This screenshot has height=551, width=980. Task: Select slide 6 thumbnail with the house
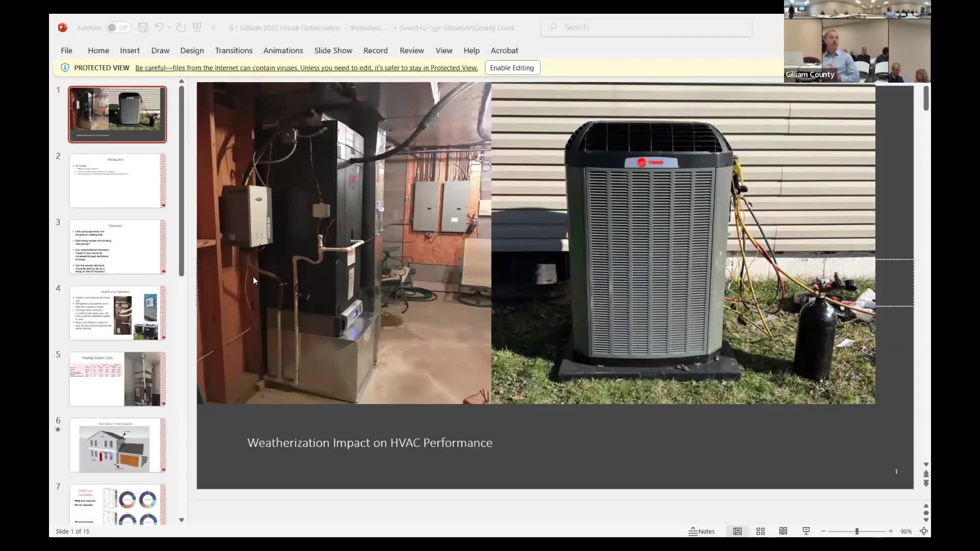pyautogui.click(x=117, y=445)
